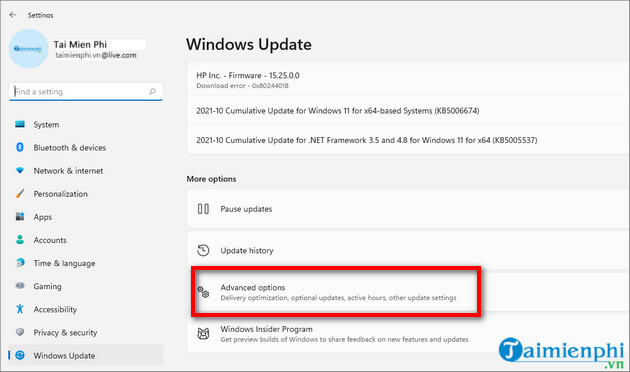
Task: Click the Privacy shield icon
Action: coord(20,332)
